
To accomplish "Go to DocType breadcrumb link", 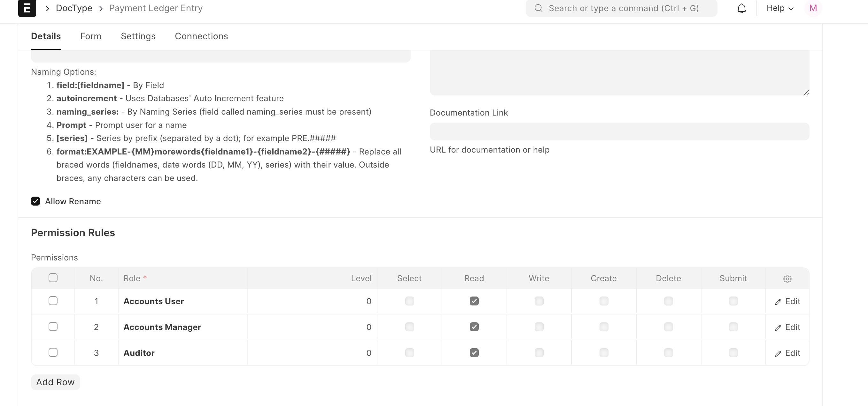I will pyautogui.click(x=74, y=8).
